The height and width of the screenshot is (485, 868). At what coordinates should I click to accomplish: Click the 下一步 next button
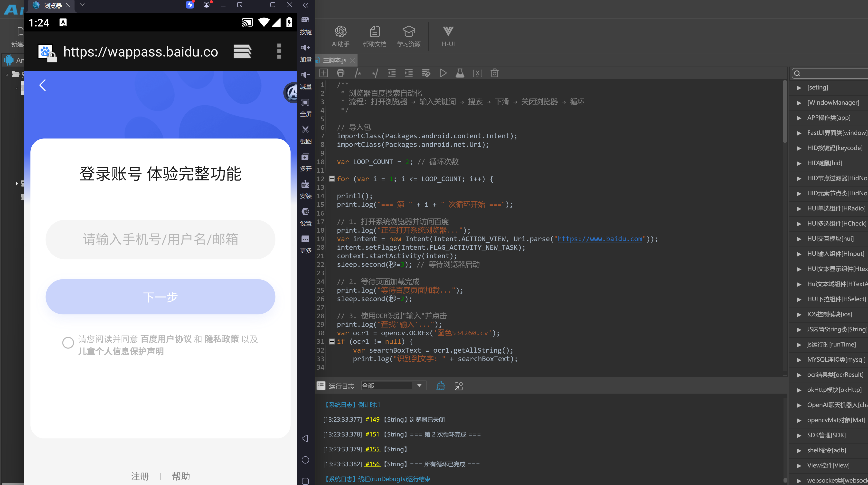click(x=160, y=297)
